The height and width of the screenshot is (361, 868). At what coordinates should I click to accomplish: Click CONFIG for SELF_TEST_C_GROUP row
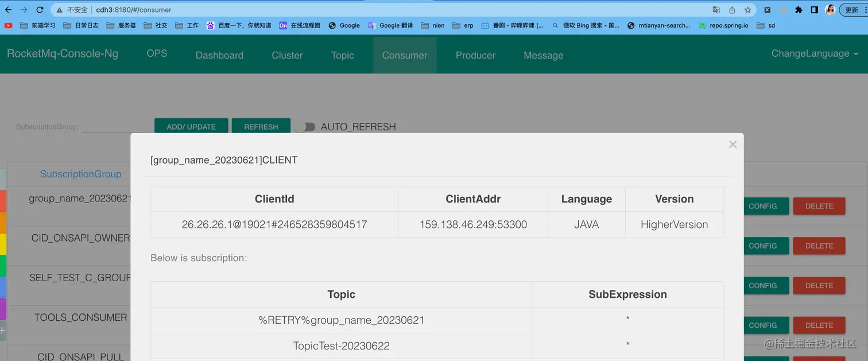click(x=762, y=285)
